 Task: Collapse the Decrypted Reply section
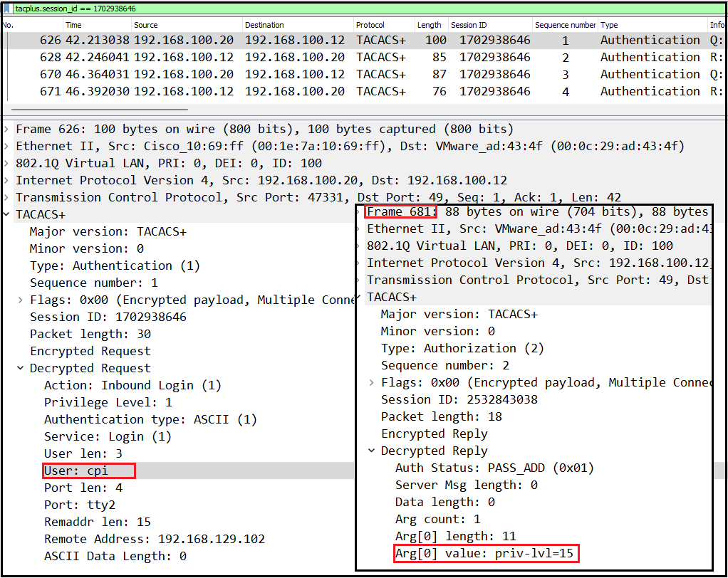[373, 451]
